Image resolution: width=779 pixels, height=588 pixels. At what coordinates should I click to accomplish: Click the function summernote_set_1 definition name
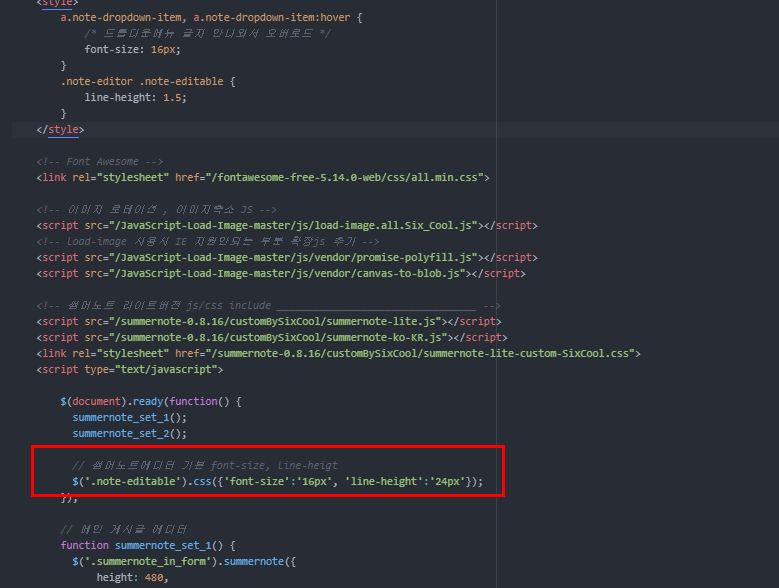coord(158,546)
